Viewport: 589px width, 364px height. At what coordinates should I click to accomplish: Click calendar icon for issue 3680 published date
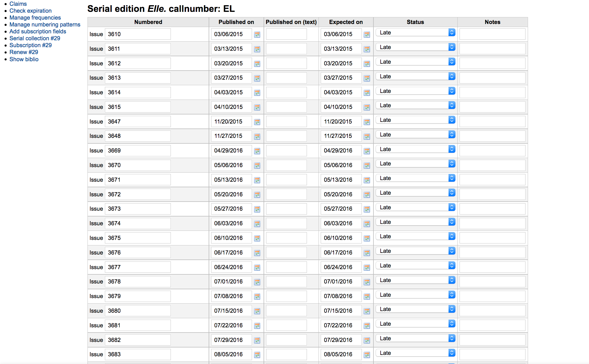click(257, 311)
